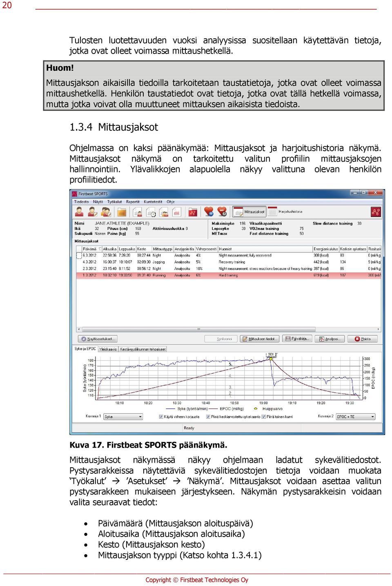Toggle Käytä virheen korjausta checkbox
392x586 pixels.
[x=161, y=417]
